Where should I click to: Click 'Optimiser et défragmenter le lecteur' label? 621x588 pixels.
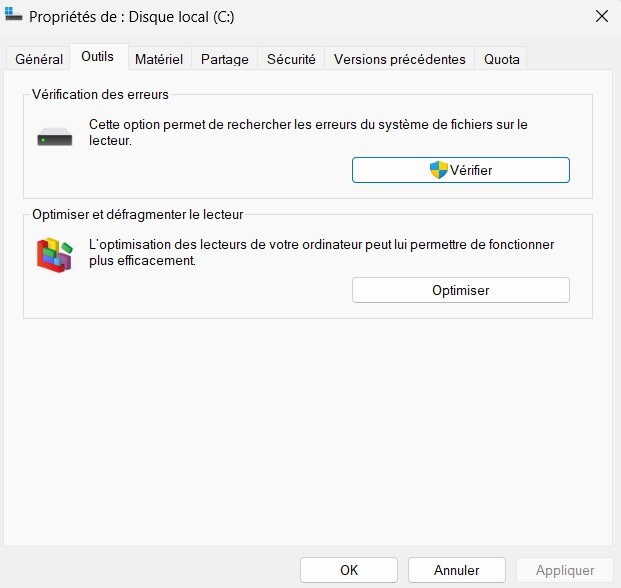137,214
